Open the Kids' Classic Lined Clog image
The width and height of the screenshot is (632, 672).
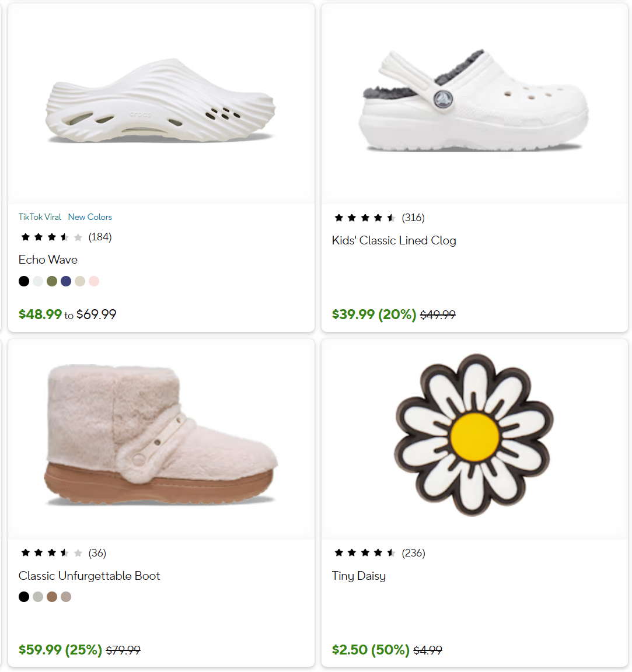point(474,104)
